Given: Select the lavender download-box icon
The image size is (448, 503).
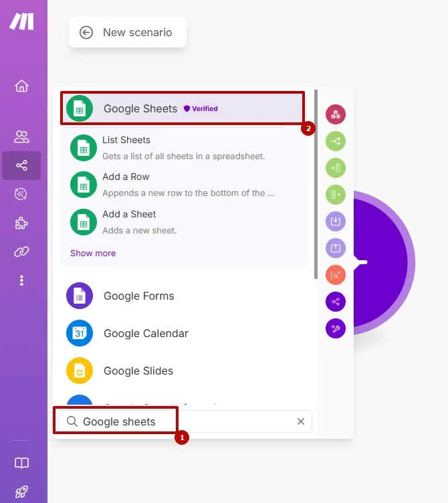Looking at the screenshot, I should (336, 221).
